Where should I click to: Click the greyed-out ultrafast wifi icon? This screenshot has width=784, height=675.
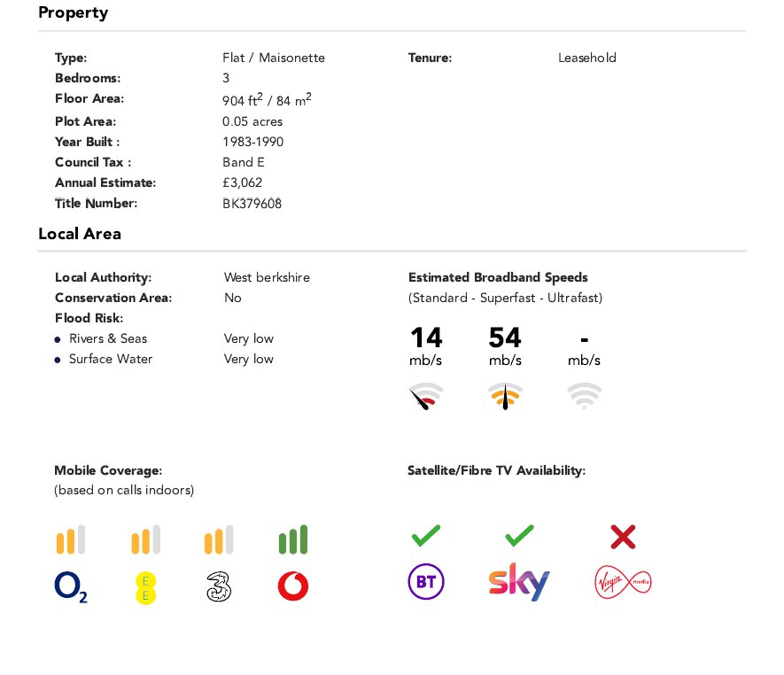585,396
